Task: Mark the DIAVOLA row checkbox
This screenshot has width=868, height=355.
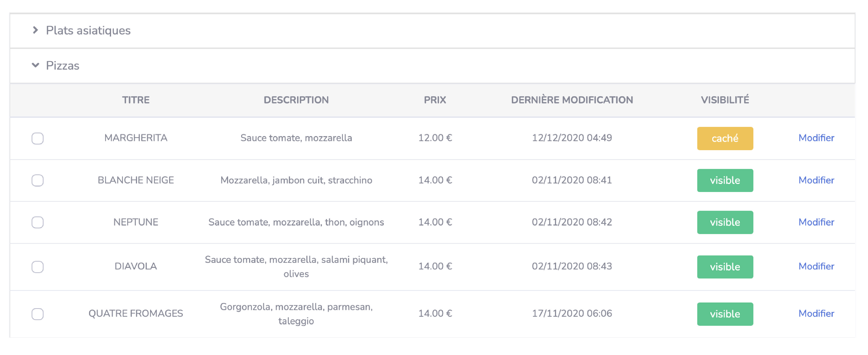Action: [37, 267]
